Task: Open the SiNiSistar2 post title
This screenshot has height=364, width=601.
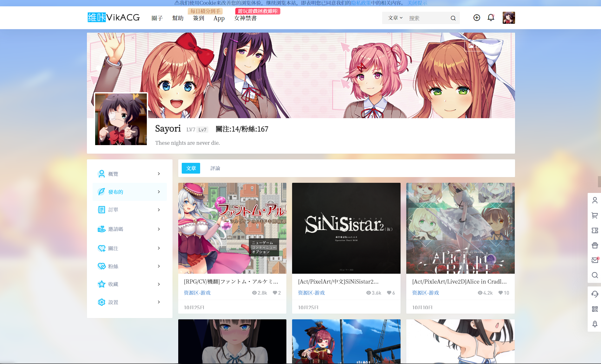Action: click(x=338, y=282)
